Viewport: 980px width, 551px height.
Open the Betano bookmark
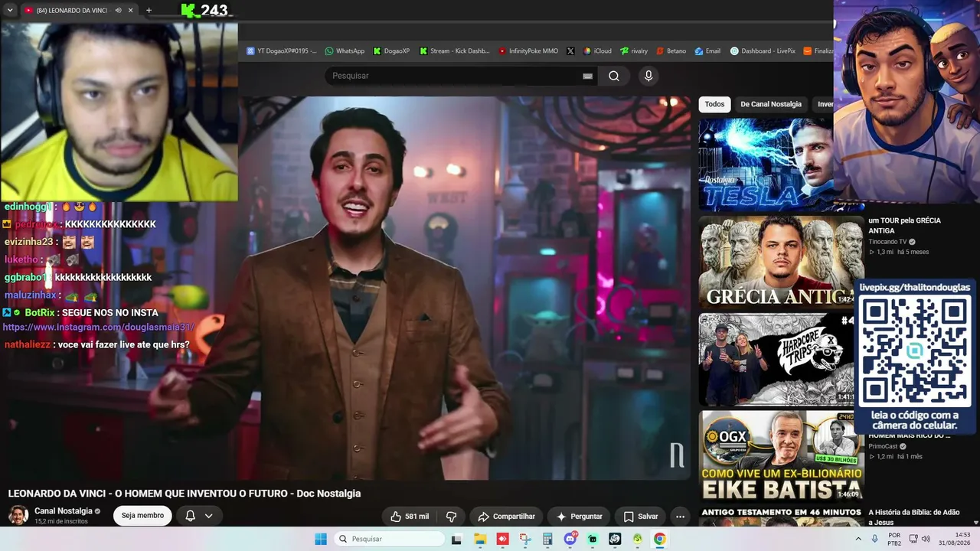pyautogui.click(x=671, y=51)
